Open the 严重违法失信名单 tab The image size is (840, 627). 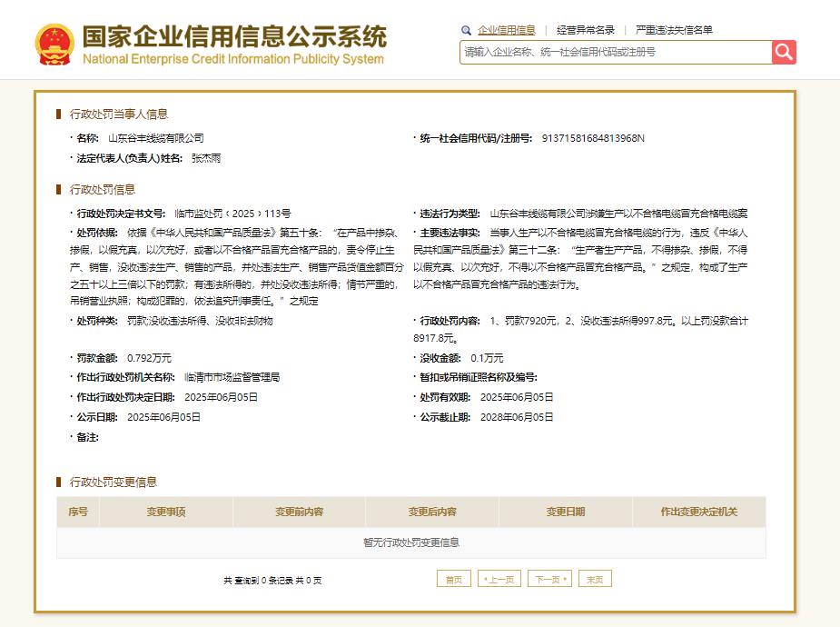pyautogui.click(x=674, y=30)
